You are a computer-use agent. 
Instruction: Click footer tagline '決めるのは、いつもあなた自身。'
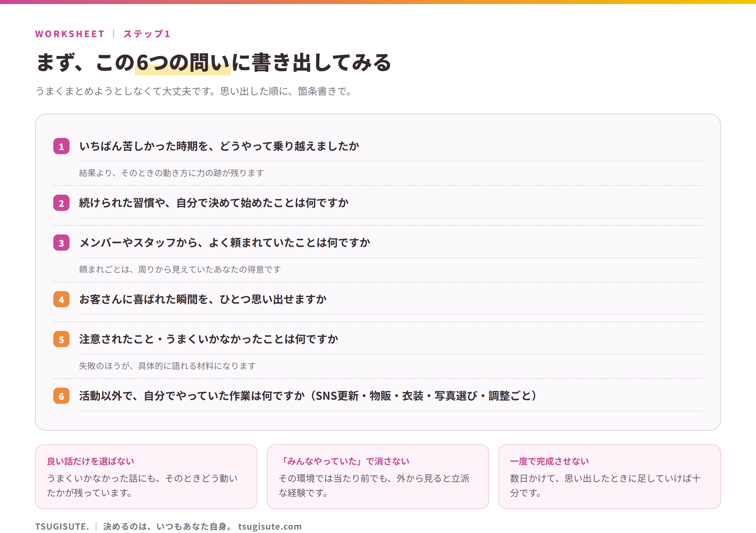click(x=168, y=526)
